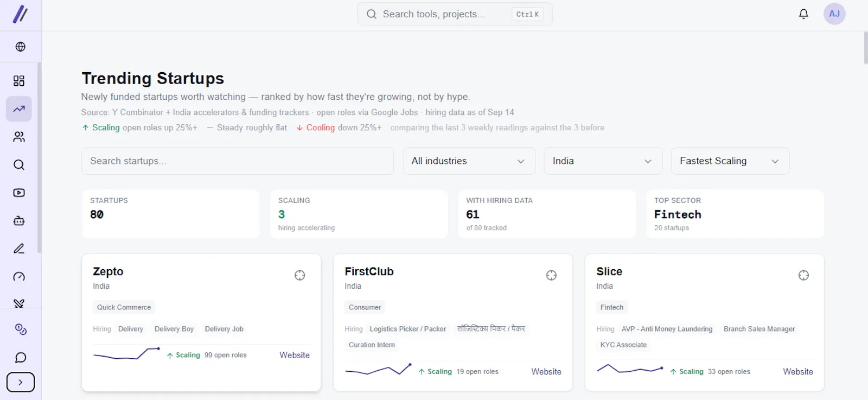Click the FirstClub card title

pos(369,271)
